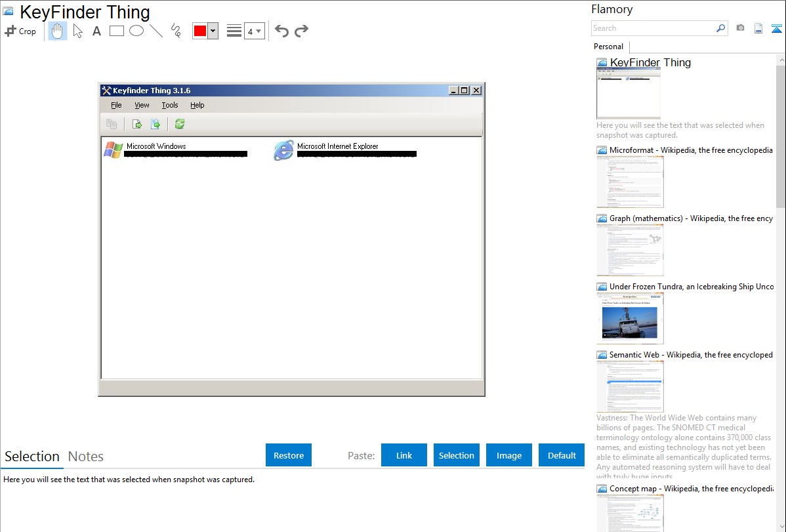Select the text annotation tool
Viewport: 786px width, 532px height.
click(x=96, y=31)
